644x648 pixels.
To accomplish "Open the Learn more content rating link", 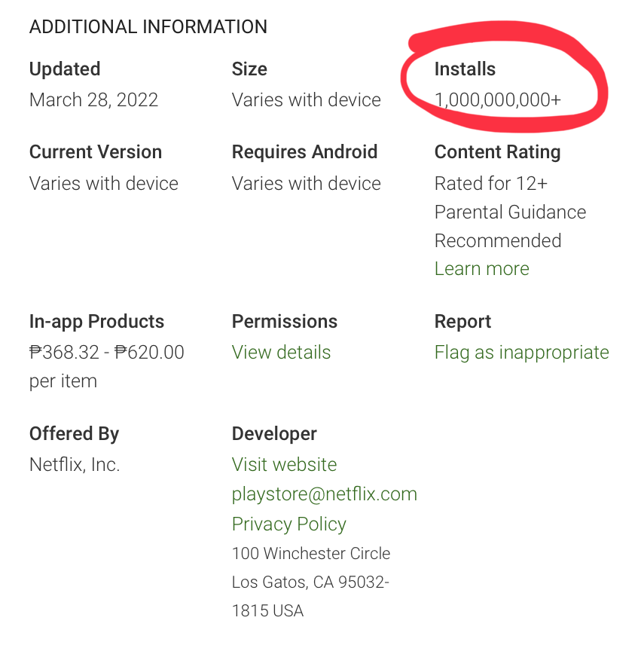I will pos(481,269).
